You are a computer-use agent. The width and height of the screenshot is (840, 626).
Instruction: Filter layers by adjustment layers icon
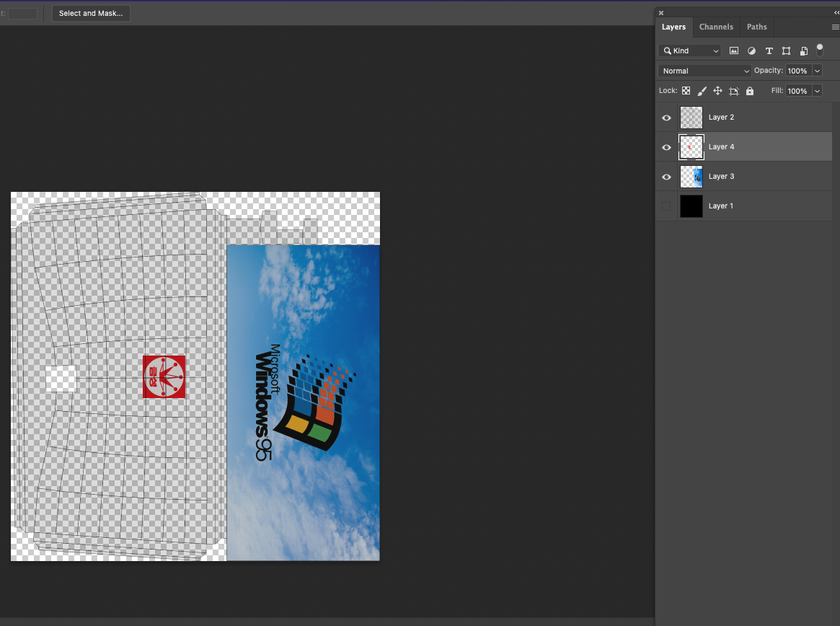(751, 51)
